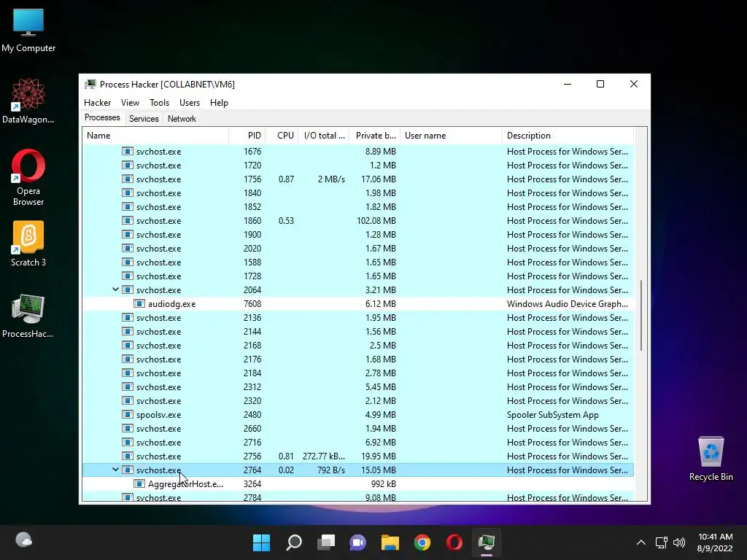Show hidden system tray icons
Image resolution: width=747 pixels, height=560 pixels.
coord(641,542)
